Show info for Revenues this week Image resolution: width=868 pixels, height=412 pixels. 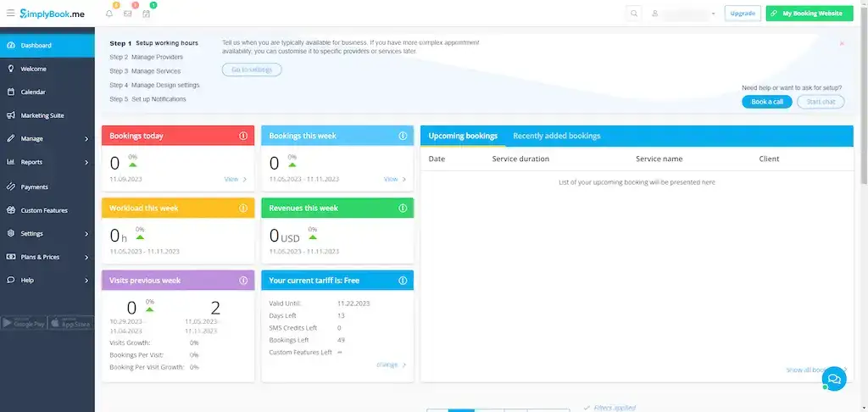pyautogui.click(x=403, y=208)
